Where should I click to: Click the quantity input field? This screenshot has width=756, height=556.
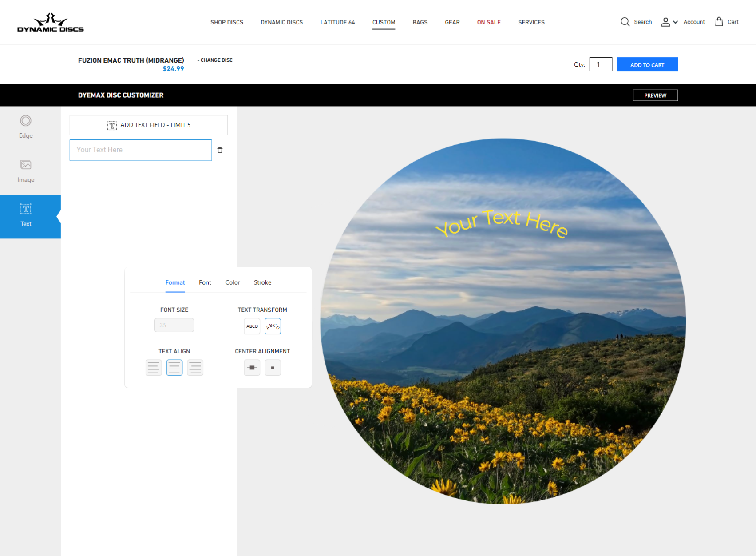[601, 64]
